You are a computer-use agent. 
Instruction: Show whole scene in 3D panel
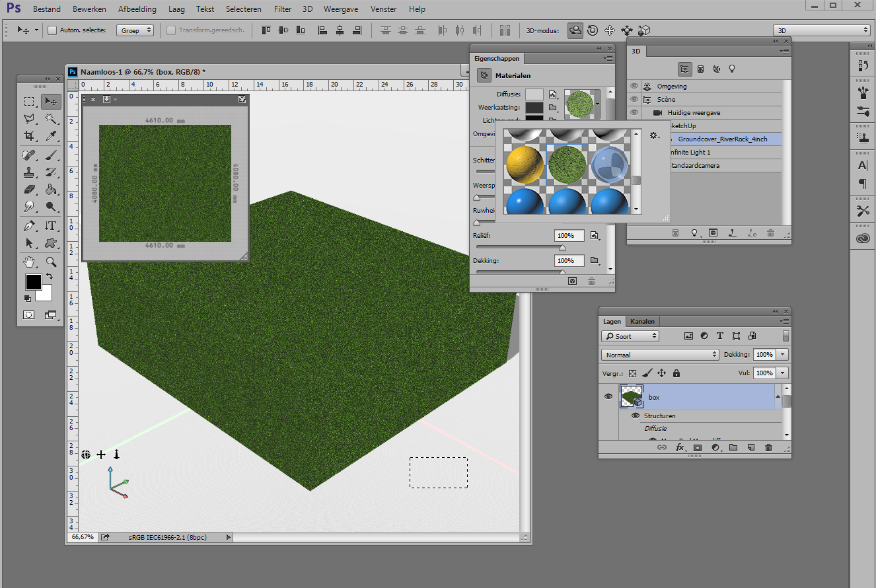pyautogui.click(x=684, y=69)
